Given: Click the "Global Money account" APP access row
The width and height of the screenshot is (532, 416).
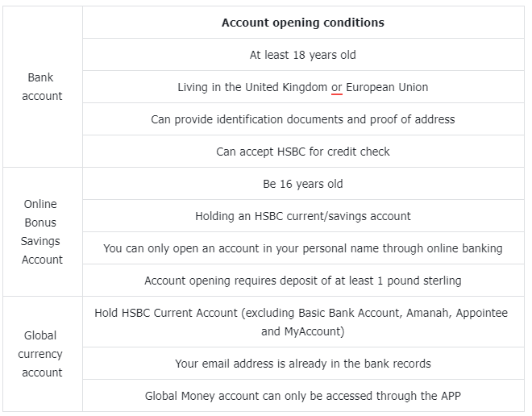Looking at the screenshot, I should tap(302, 396).
